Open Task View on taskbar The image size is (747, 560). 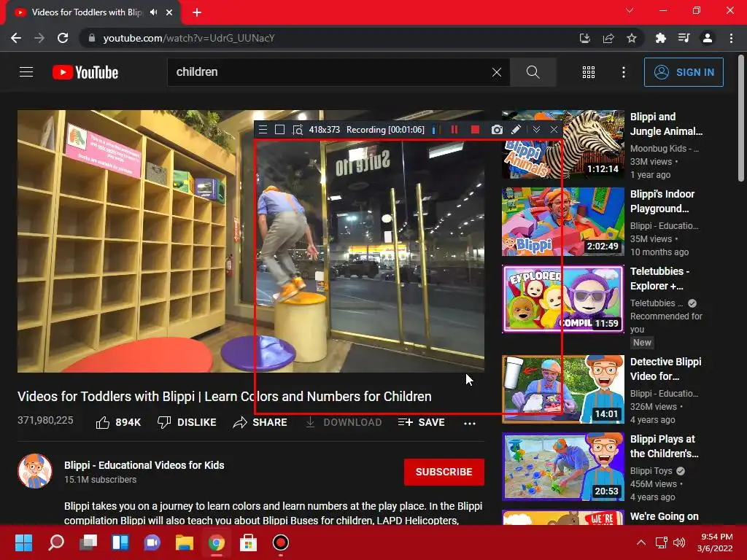88,542
